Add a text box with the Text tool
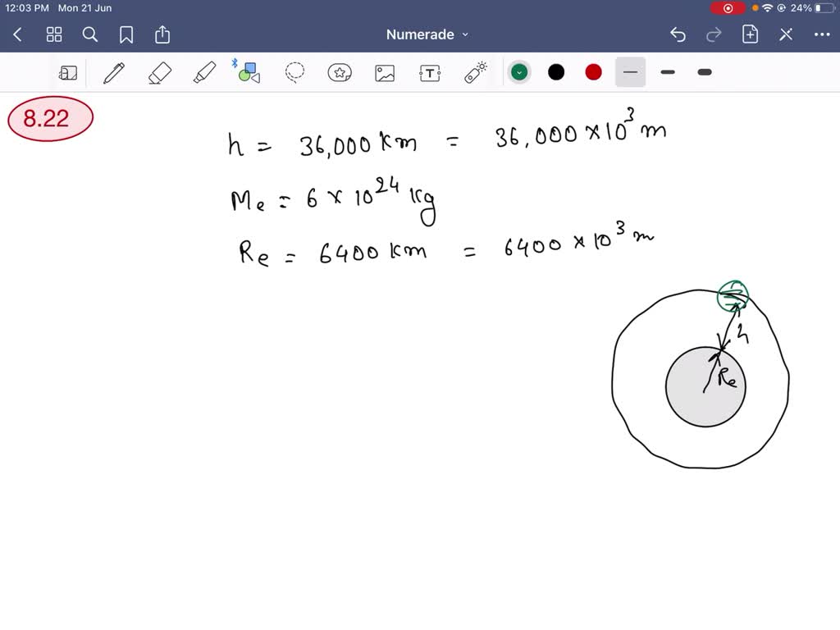 [428, 72]
